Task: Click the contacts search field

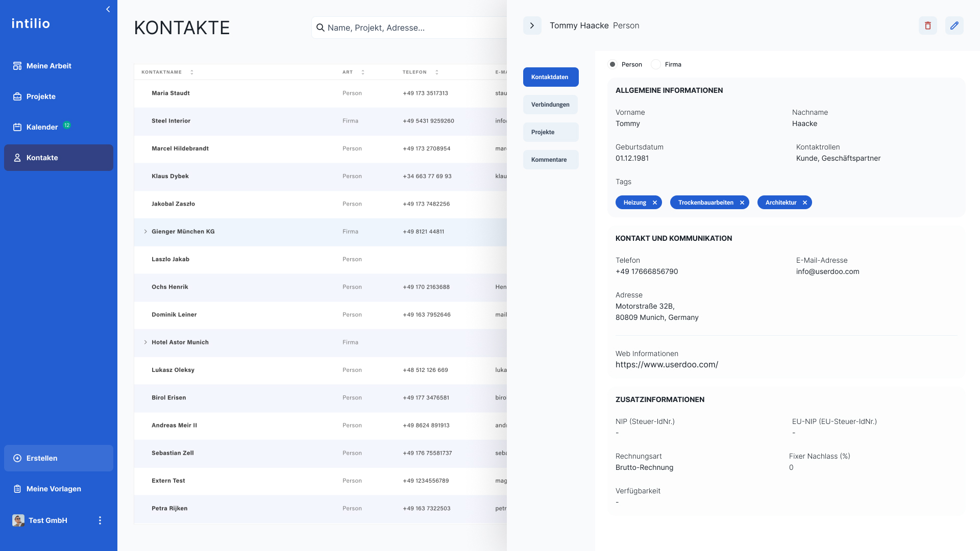Action: coord(408,28)
